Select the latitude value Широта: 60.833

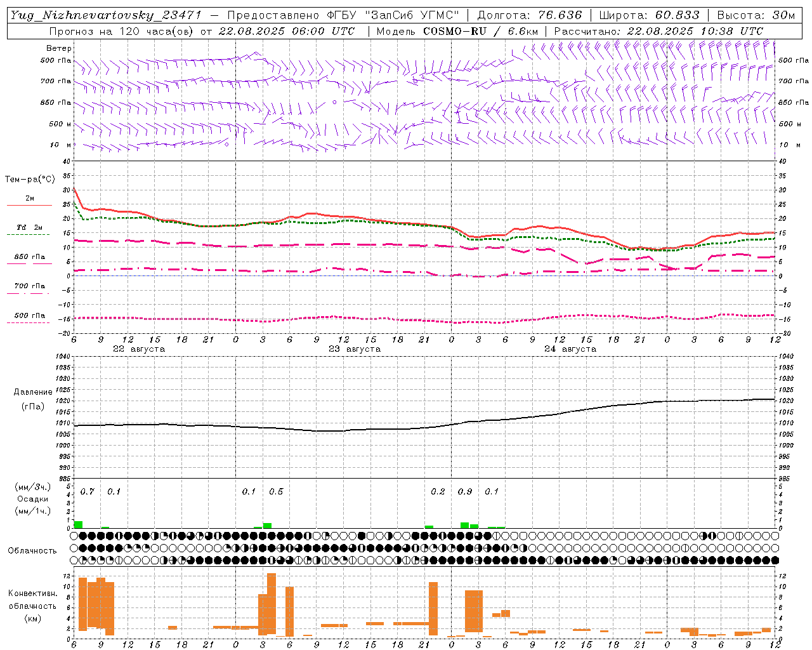[650, 15]
